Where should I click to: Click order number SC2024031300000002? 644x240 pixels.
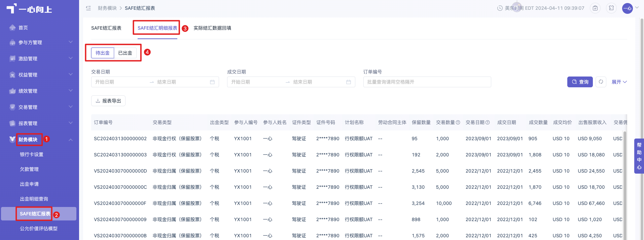coord(120,139)
